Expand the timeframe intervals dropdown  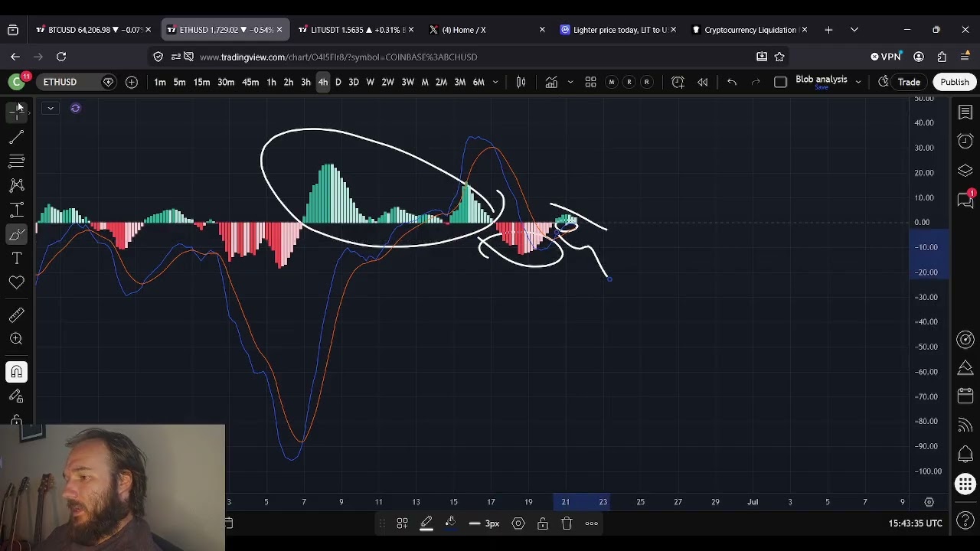[495, 82]
